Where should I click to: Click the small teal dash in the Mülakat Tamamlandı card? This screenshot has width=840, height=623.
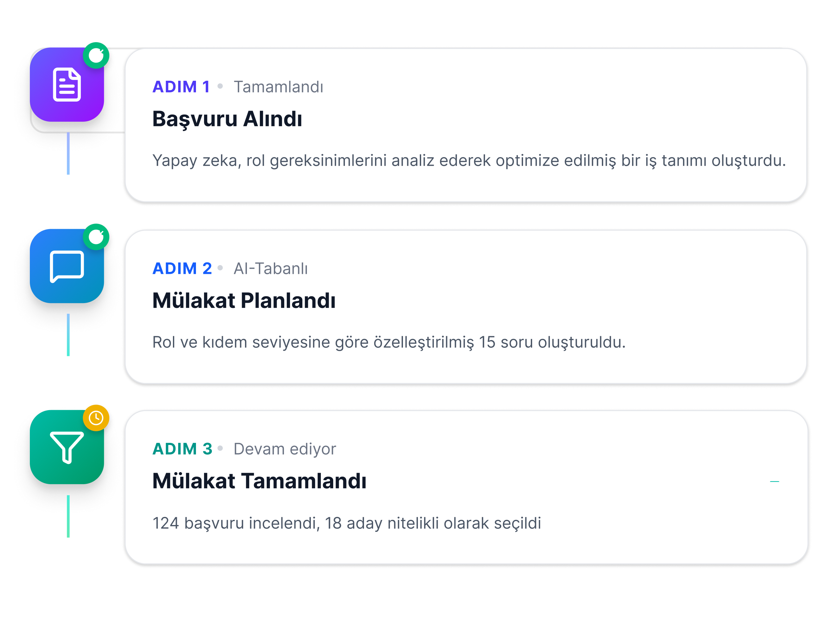(x=774, y=482)
